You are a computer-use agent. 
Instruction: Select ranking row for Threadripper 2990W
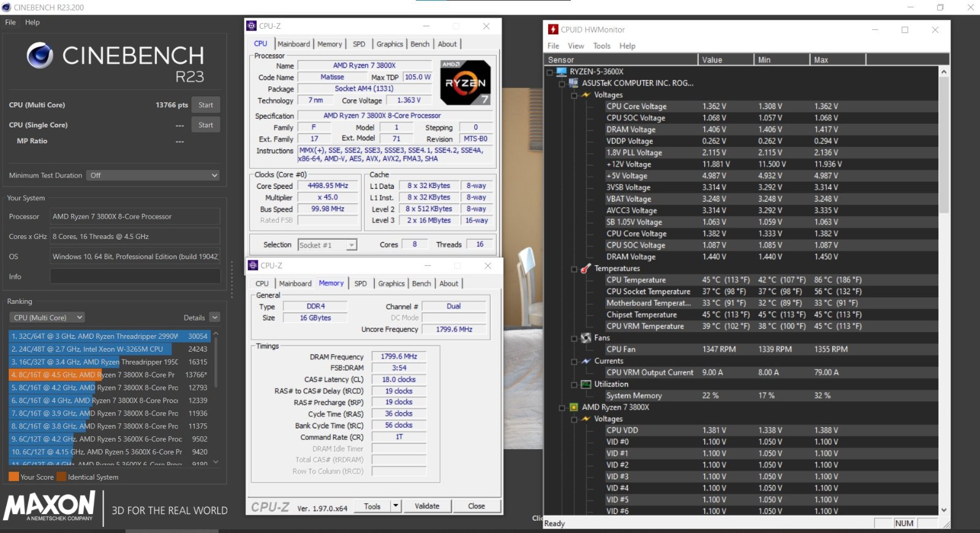(x=110, y=336)
